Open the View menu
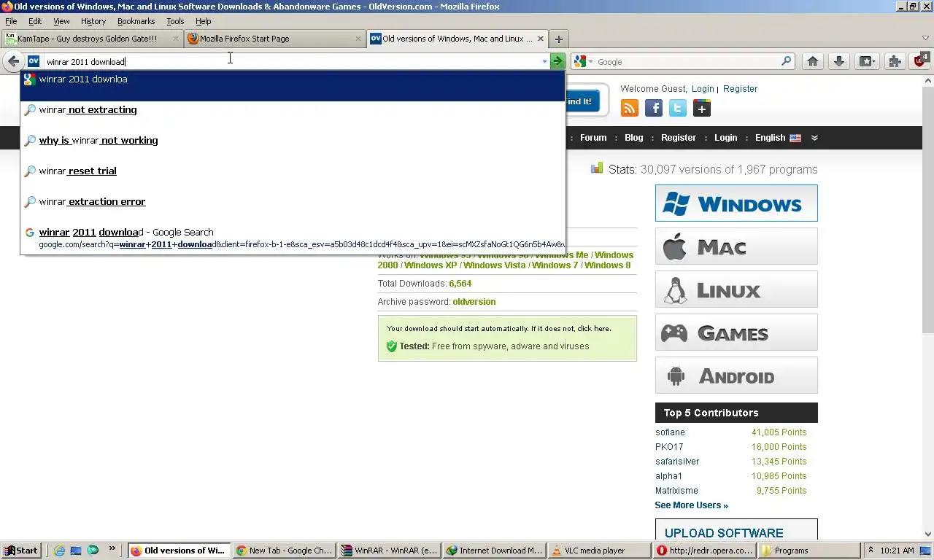 [x=61, y=21]
